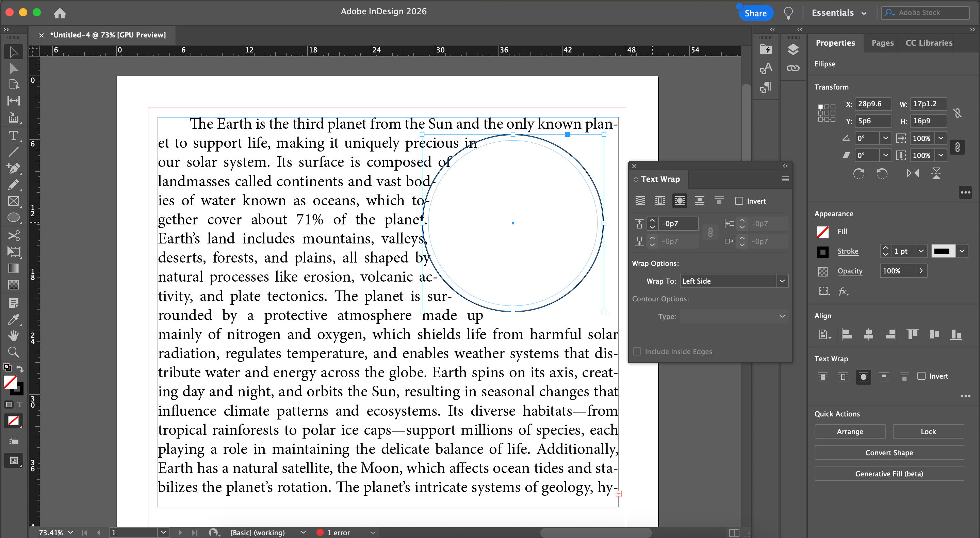This screenshot has height=538, width=980.
Task: Open the Wrap To dropdown
Action: click(782, 281)
